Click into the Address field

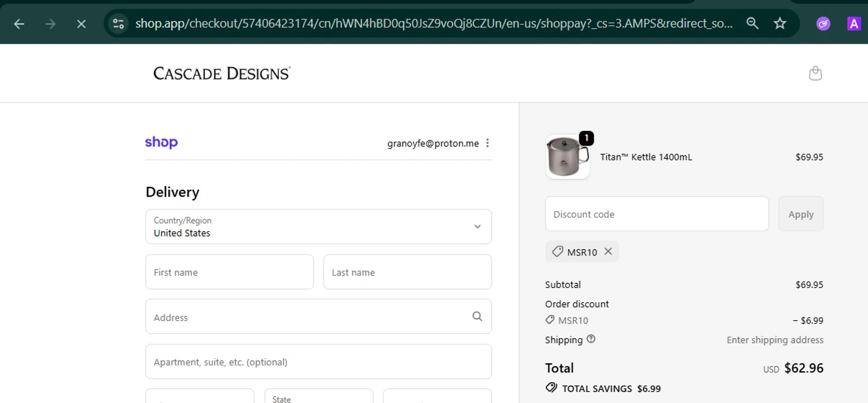(318, 316)
